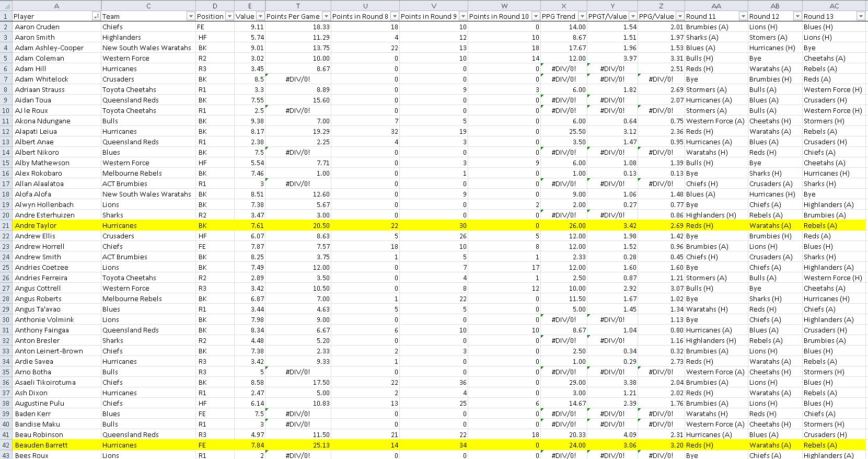Click the Points Per Game filter arrow
Image resolution: width=868 pixels, height=459 pixels.
pos(326,16)
